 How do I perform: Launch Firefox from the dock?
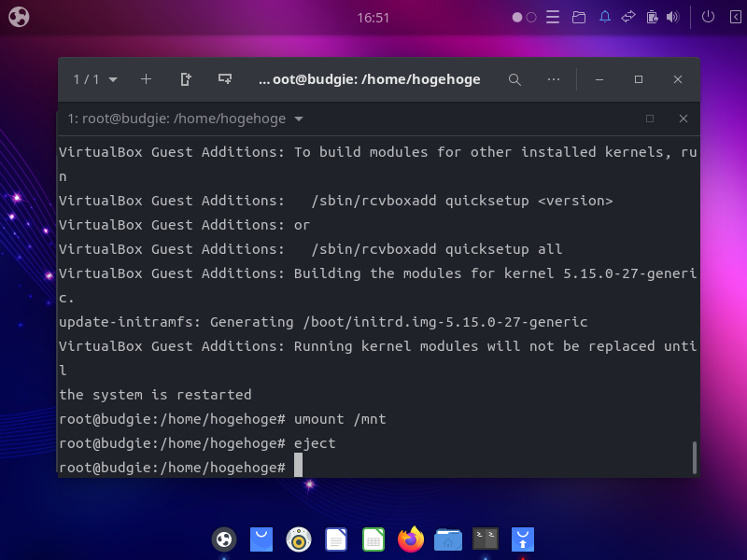[411, 539]
